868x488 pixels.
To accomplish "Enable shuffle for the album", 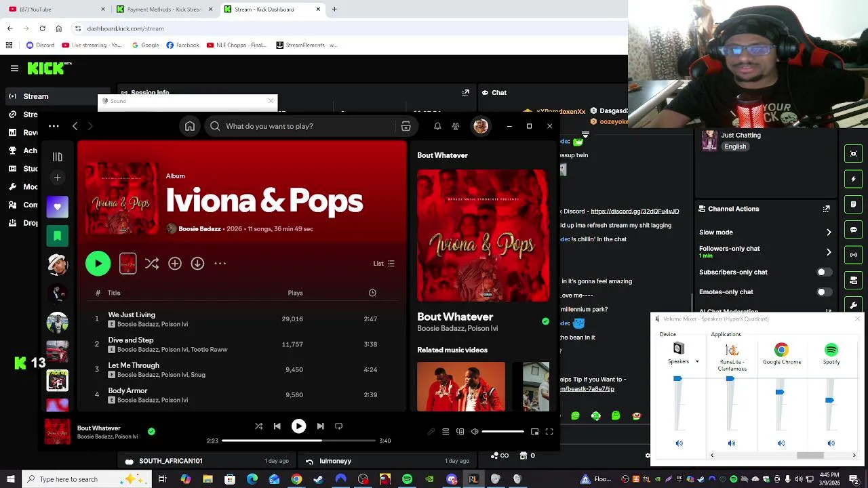I will (152, 264).
